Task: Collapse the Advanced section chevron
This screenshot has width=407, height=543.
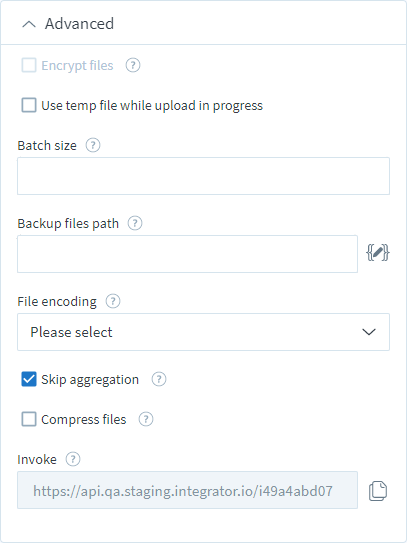Action: 29,24
